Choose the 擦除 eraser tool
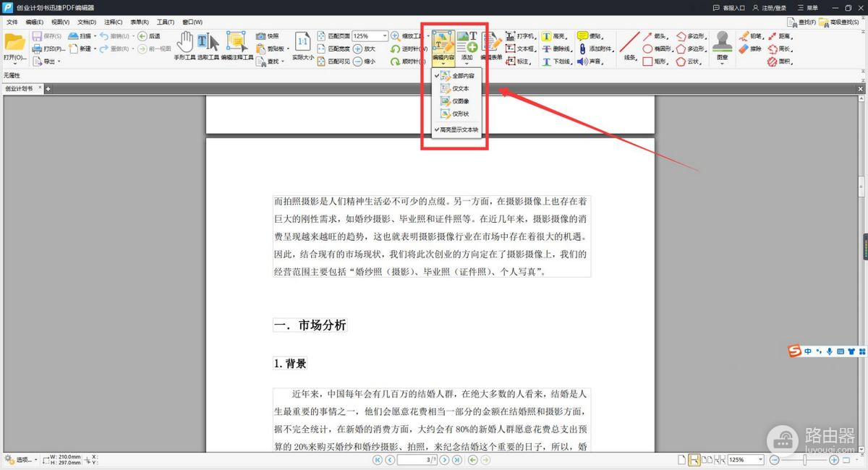The image size is (868, 470). point(749,48)
